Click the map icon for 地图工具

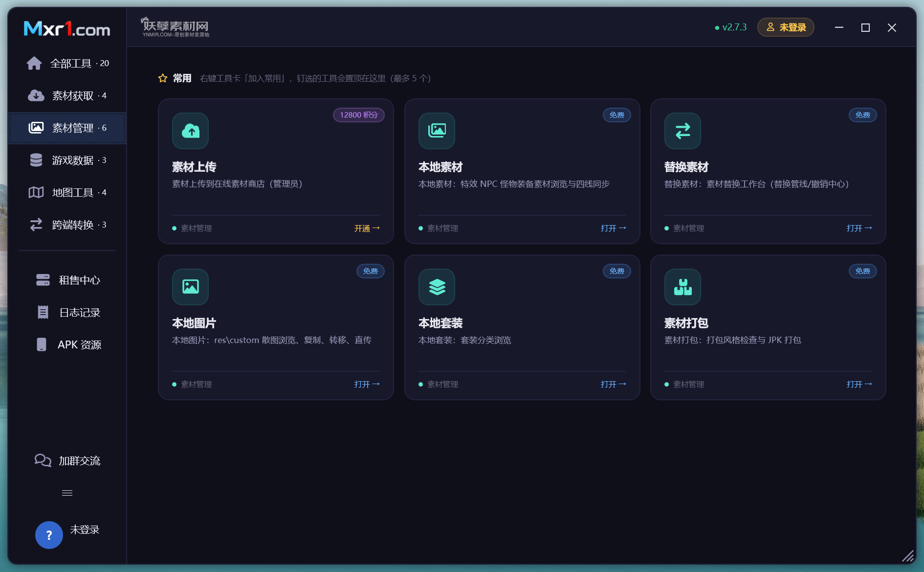point(36,192)
